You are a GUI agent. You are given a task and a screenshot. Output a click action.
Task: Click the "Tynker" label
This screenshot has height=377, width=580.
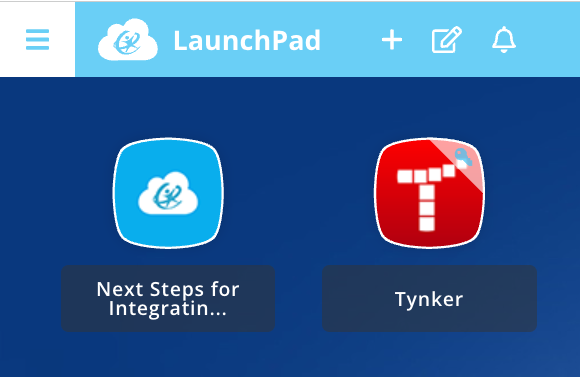click(x=429, y=298)
